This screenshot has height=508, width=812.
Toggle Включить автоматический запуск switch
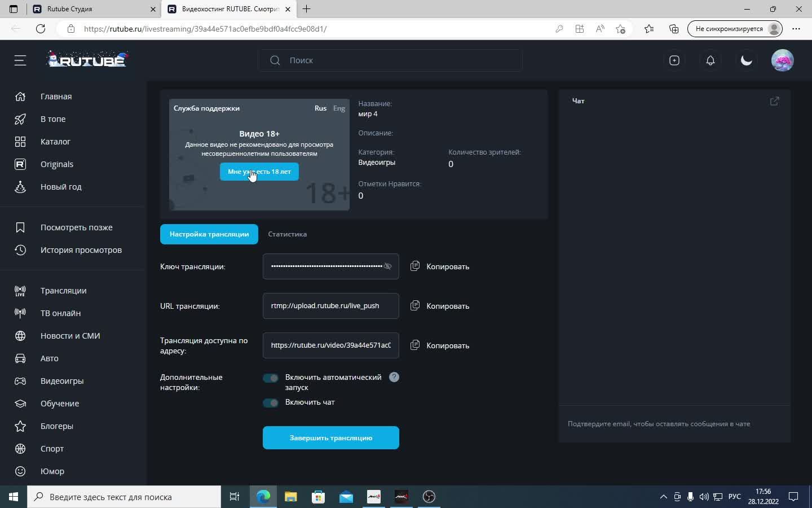(x=271, y=378)
